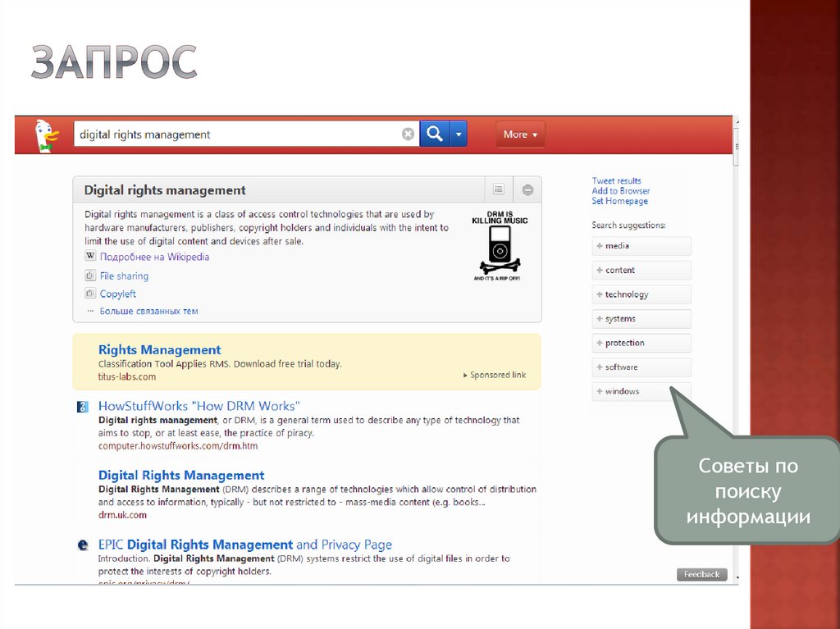Open the File sharing topic link
Screen dimensions: 840x629
124,276
